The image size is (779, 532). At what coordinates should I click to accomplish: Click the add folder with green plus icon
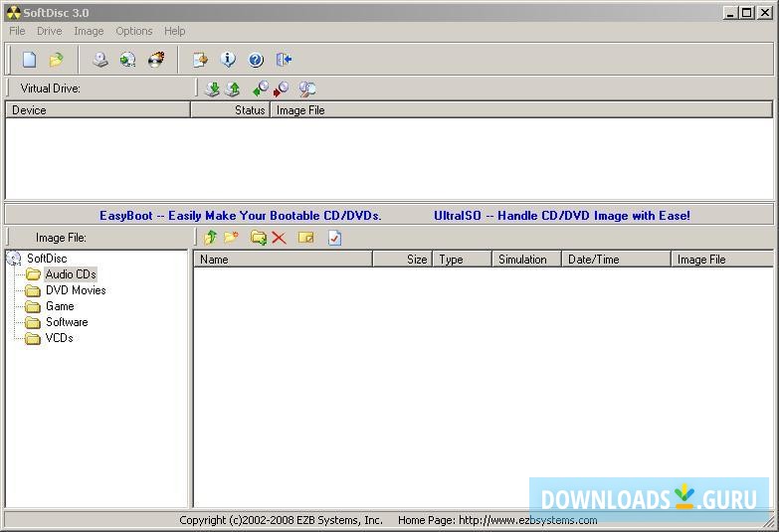(x=259, y=238)
